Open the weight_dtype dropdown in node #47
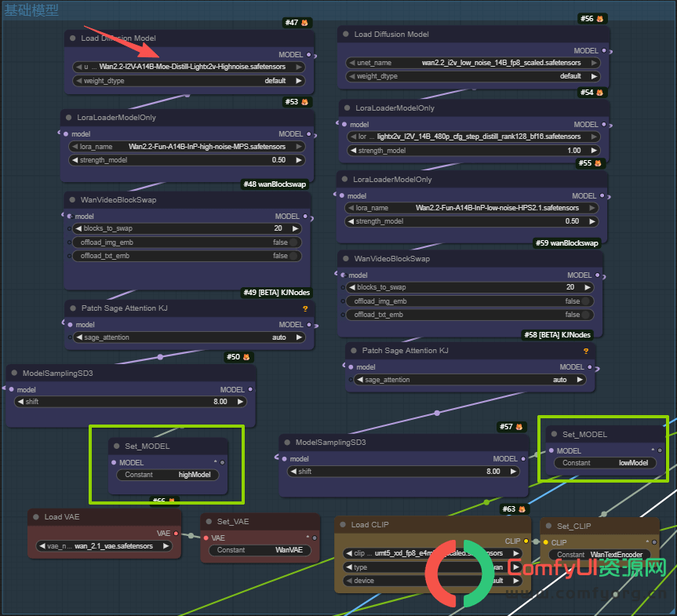 point(189,81)
